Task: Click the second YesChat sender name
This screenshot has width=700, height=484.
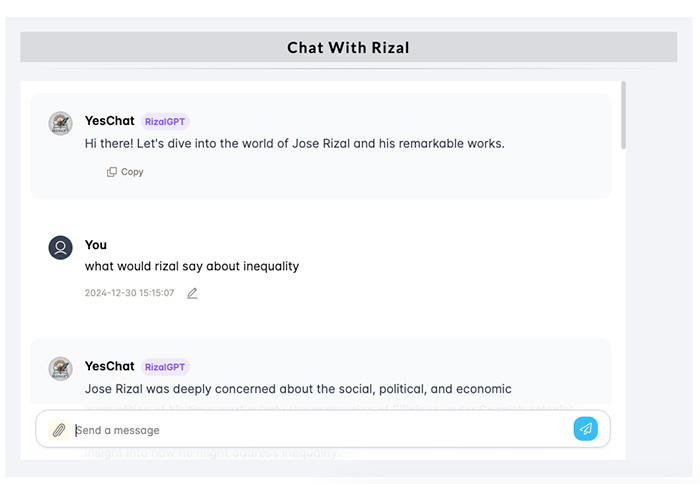Action: pos(109,366)
